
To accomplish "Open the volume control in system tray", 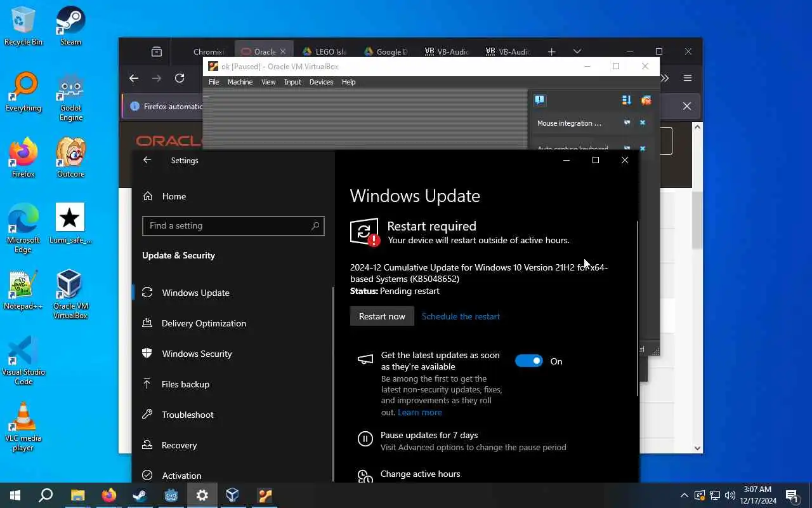I will [x=730, y=495].
